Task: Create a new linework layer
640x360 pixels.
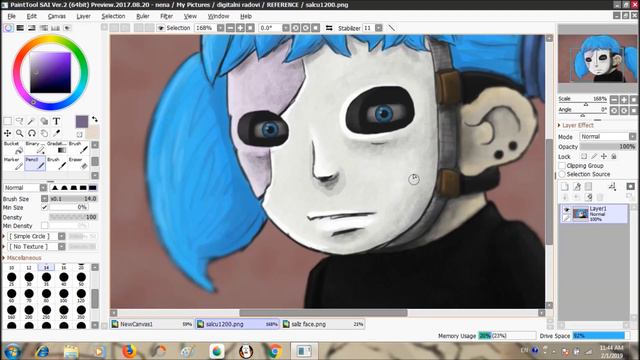Action: (x=577, y=187)
